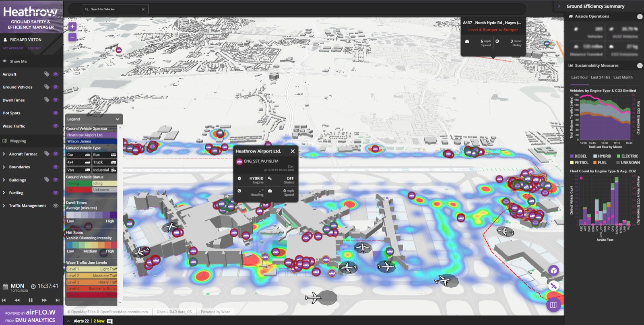Open the Buildings tag icon
644x325 pixels.
pyautogui.click(x=47, y=180)
